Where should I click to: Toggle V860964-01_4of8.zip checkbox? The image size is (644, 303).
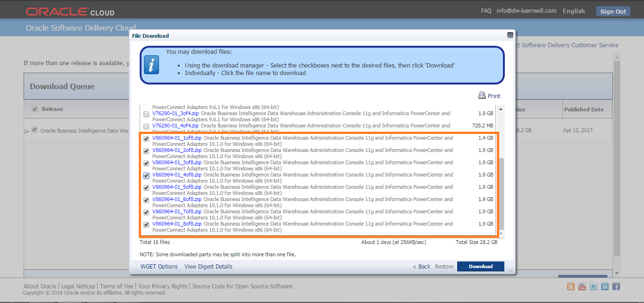[x=146, y=176]
